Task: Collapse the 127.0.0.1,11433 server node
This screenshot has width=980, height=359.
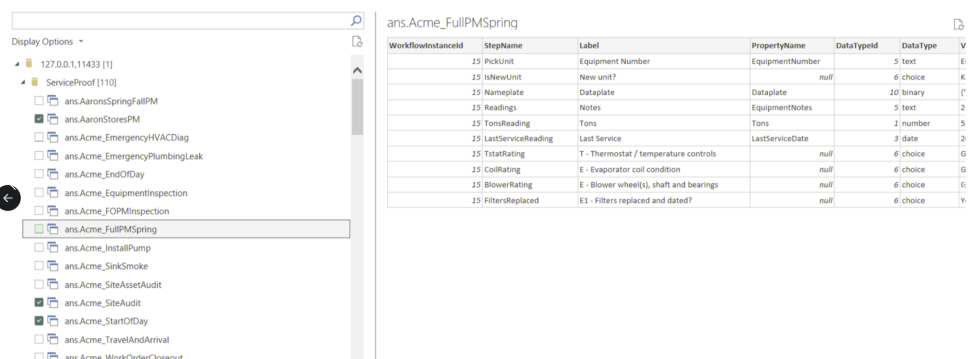Action: (x=17, y=64)
